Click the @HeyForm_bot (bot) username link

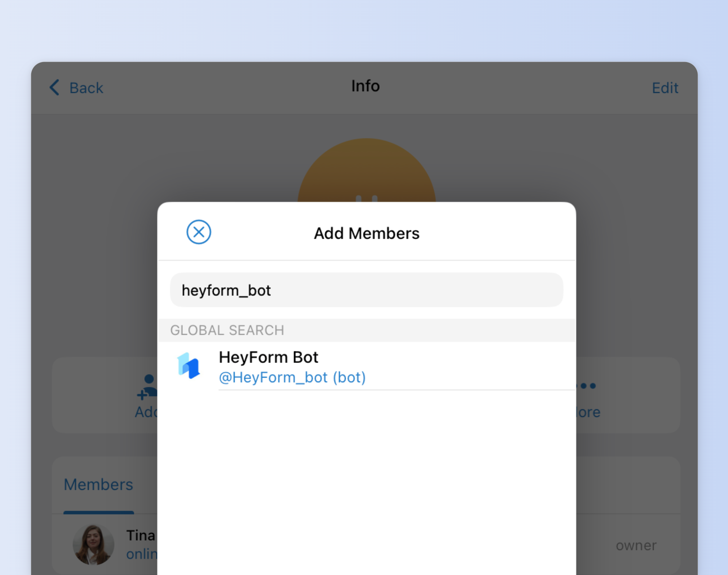(292, 377)
